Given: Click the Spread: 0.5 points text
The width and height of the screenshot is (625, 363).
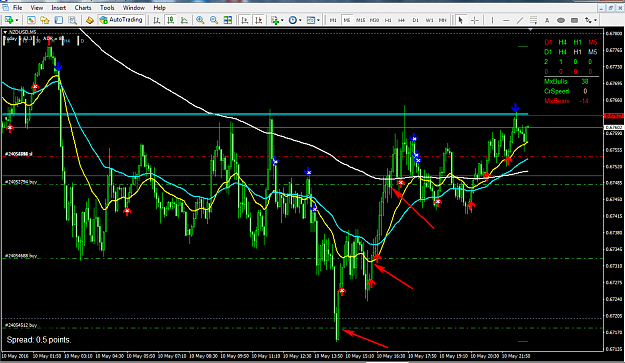Looking at the screenshot, I should tap(39, 340).
